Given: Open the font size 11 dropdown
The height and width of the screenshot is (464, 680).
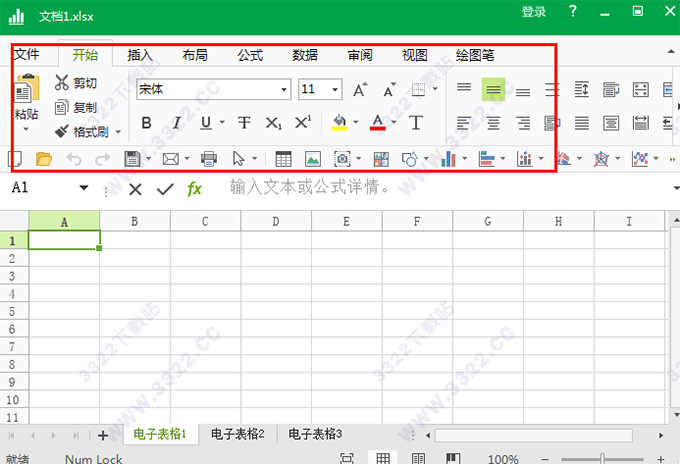Looking at the screenshot, I should click(335, 90).
